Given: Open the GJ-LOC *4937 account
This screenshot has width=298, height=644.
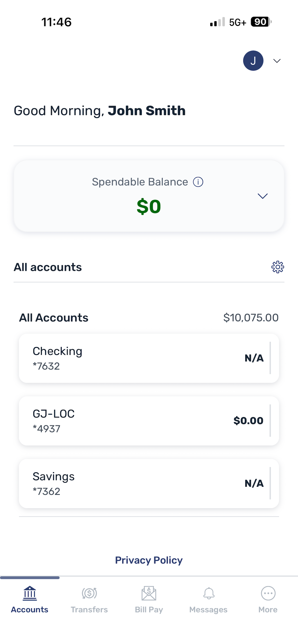Looking at the screenshot, I should coord(149,421).
